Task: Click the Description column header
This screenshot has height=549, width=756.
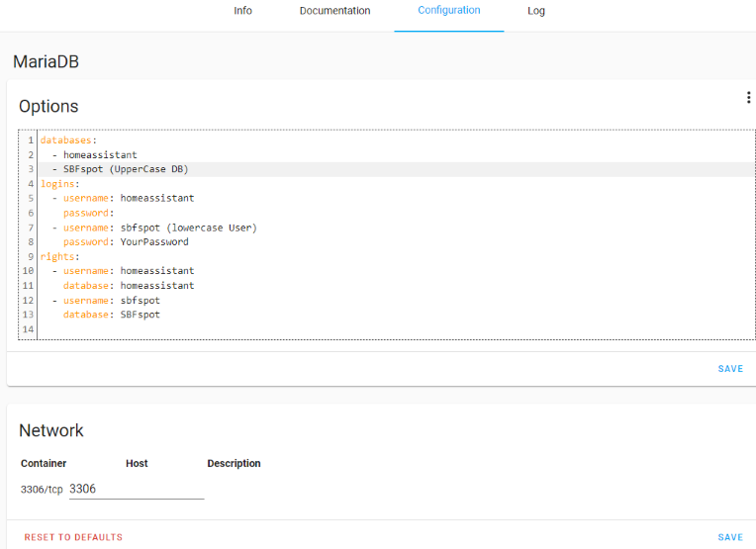Action: tap(234, 463)
